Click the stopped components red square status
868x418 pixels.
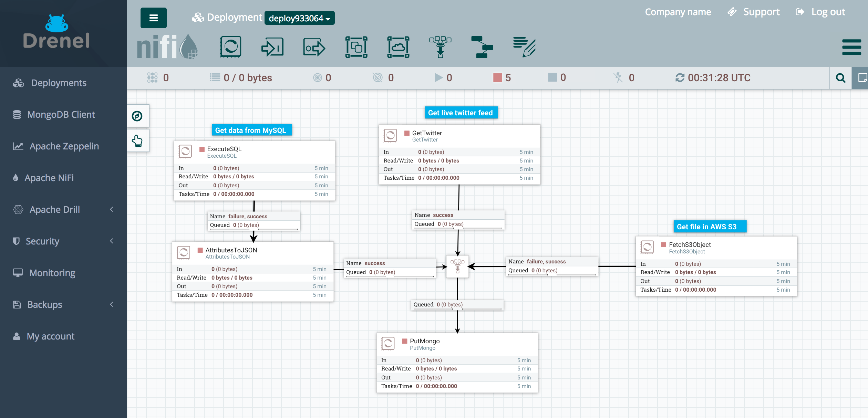pos(502,78)
